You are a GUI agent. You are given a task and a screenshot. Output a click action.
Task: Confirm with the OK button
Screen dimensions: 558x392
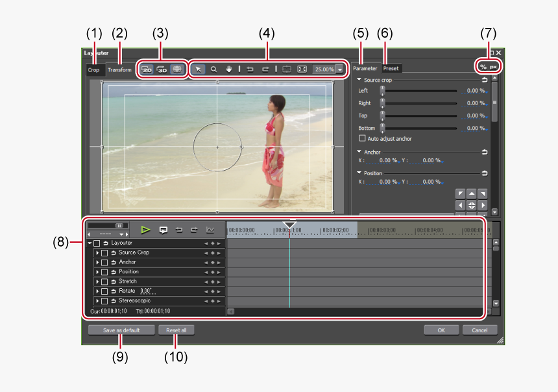(441, 330)
